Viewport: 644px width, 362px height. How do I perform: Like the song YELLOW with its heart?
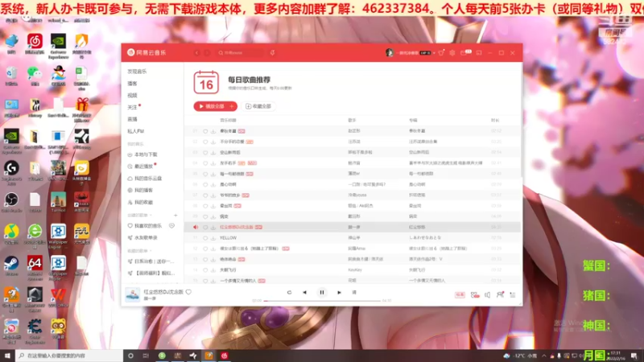click(x=205, y=238)
